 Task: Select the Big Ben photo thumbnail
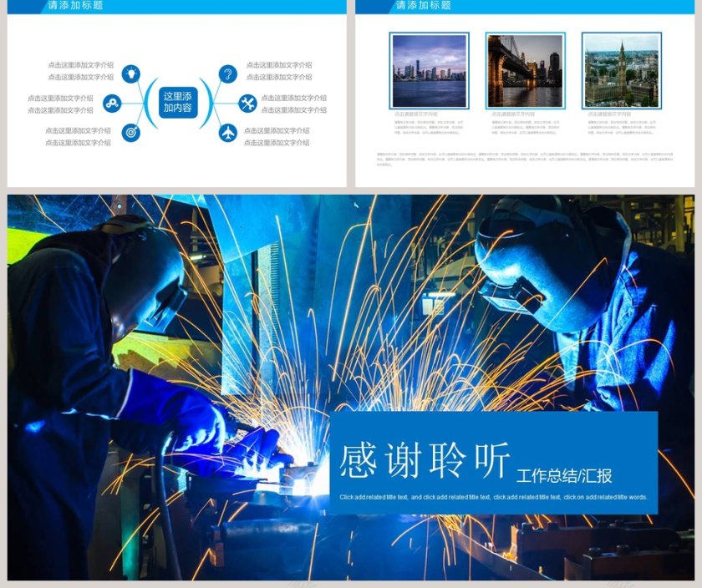point(620,71)
